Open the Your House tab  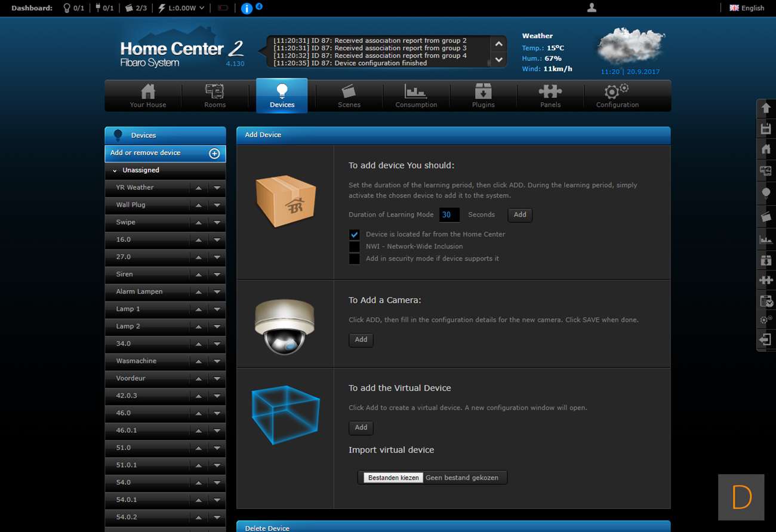[x=148, y=96]
